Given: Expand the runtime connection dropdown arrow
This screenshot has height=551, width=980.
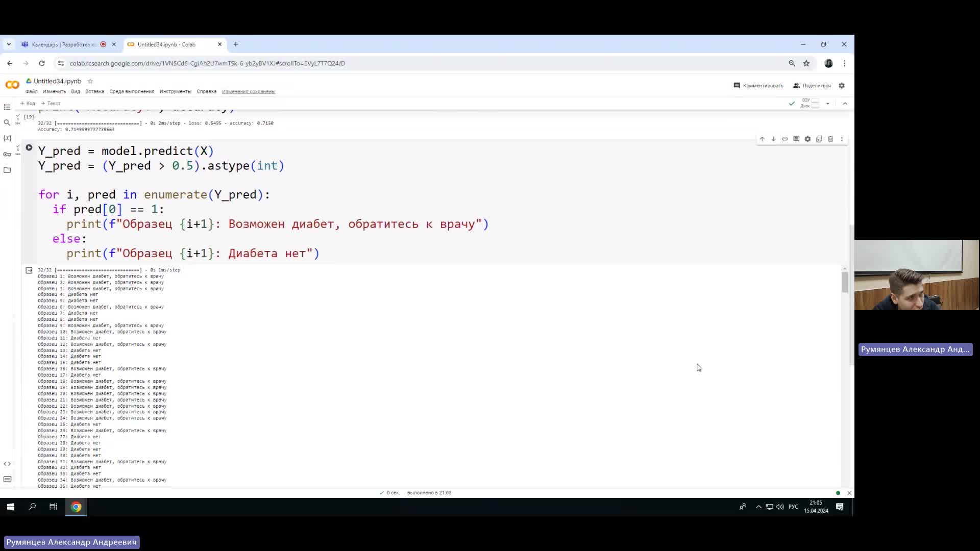Looking at the screenshot, I should click(827, 104).
